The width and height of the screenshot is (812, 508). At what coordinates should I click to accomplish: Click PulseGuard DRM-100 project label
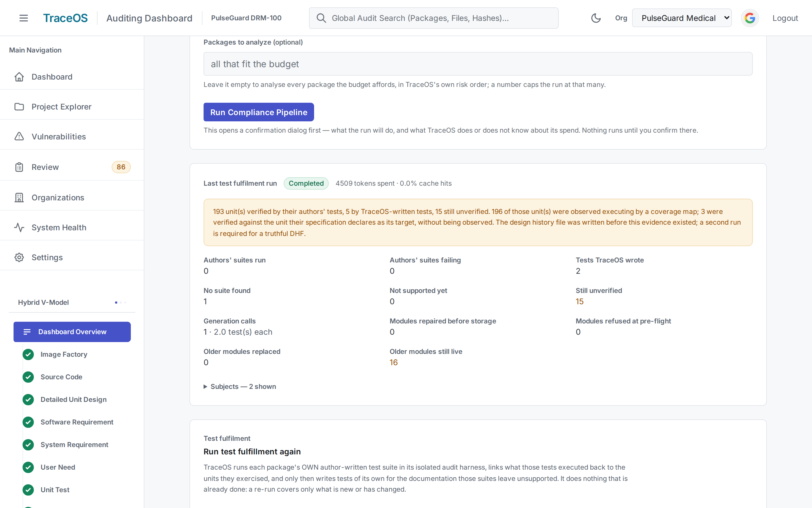(246, 18)
